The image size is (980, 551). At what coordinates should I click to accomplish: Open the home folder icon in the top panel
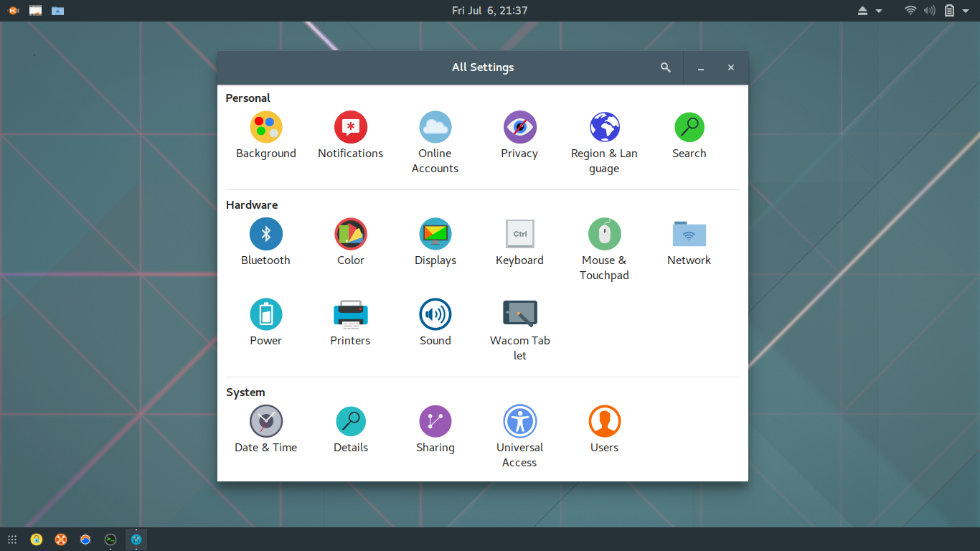tap(57, 11)
